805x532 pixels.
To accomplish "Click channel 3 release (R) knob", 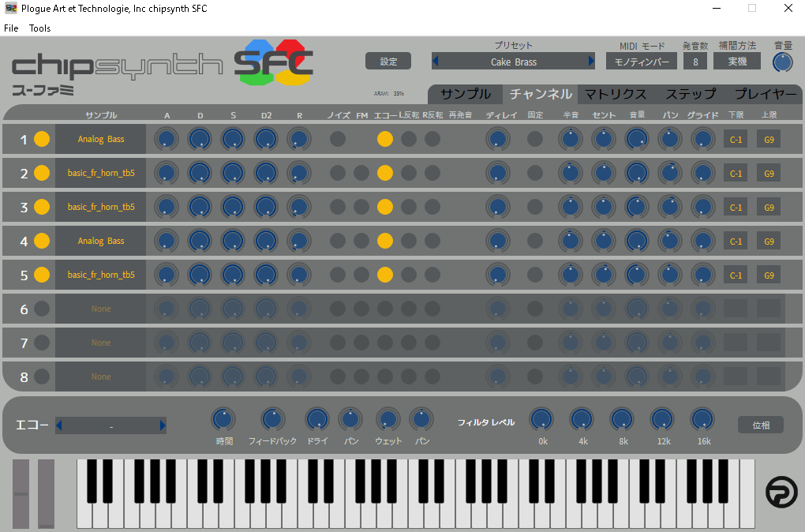I will tap(299, 207).
